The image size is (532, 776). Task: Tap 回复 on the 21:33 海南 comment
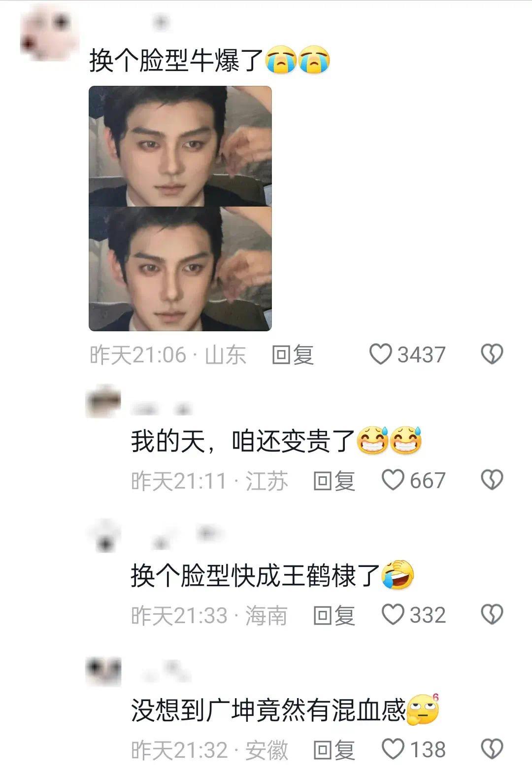(x=334, y=615)
